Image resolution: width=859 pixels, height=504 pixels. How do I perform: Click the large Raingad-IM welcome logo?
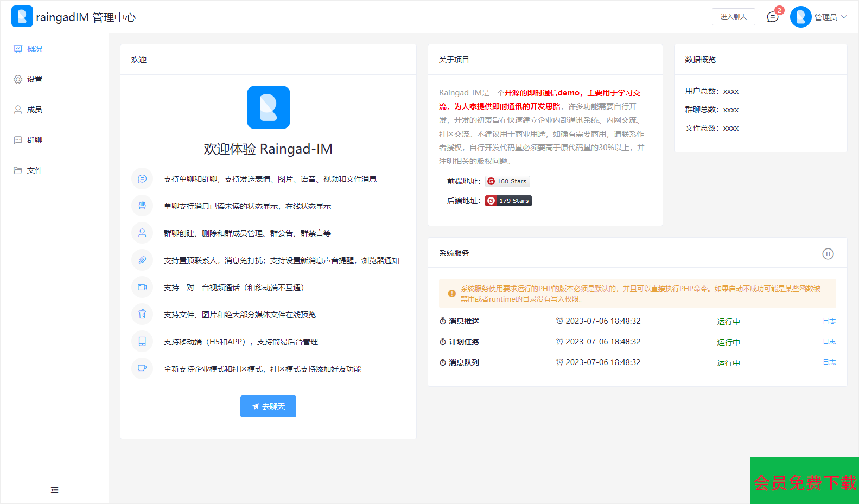coord(268,107)
